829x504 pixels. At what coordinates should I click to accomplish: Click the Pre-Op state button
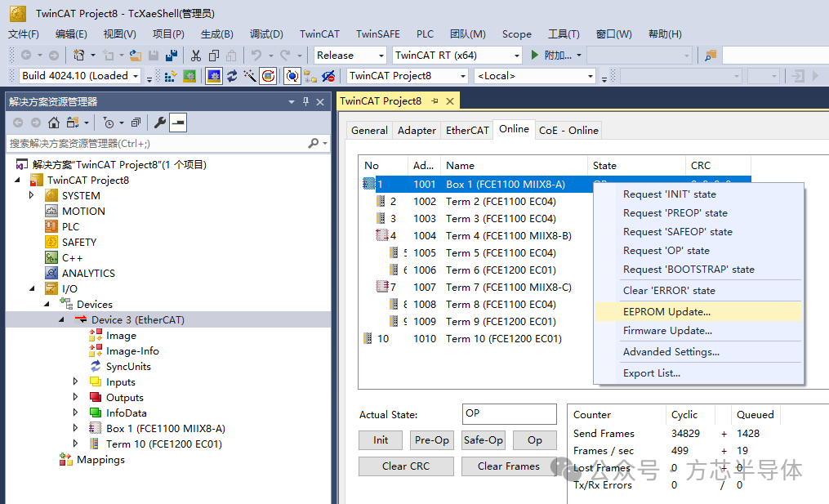pyautogui.click(x=431, y=440)
